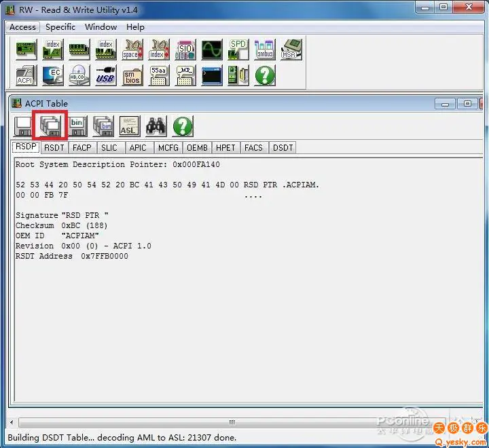Click the horizontal scrollbar at bottom
Screen dimensions: 489x448
point(231,422)
